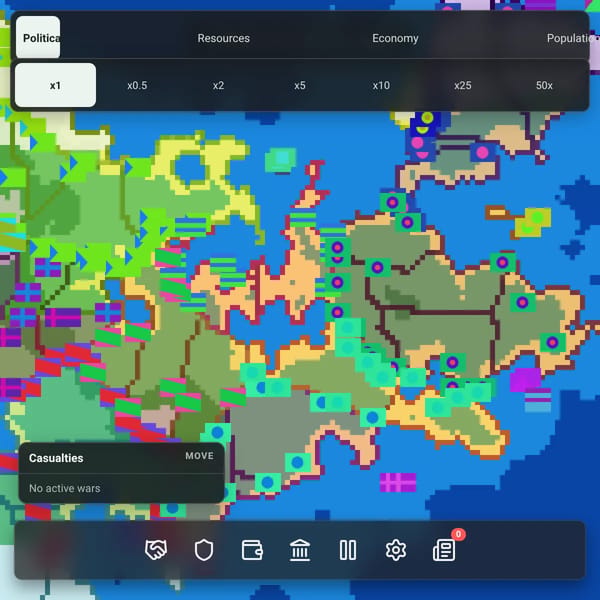This screenshot has height=600, width=600.
Task: Set game speed to x2
Action: coord(218,85)
